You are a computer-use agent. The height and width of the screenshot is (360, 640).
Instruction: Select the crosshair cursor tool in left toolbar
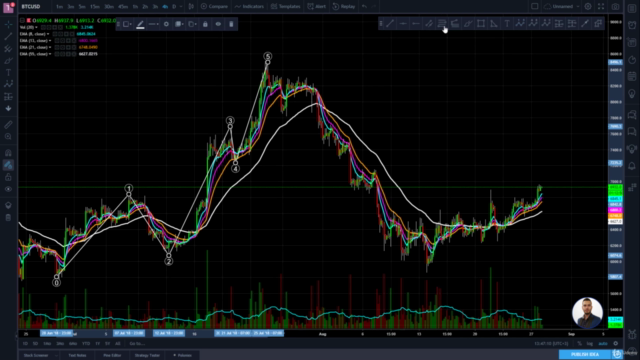coord(8,24)
